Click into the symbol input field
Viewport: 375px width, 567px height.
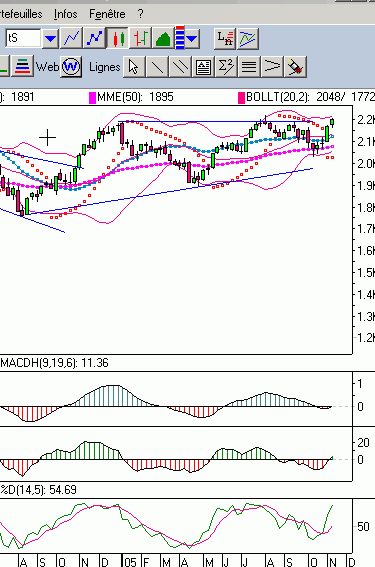click(x=23, y=38)
